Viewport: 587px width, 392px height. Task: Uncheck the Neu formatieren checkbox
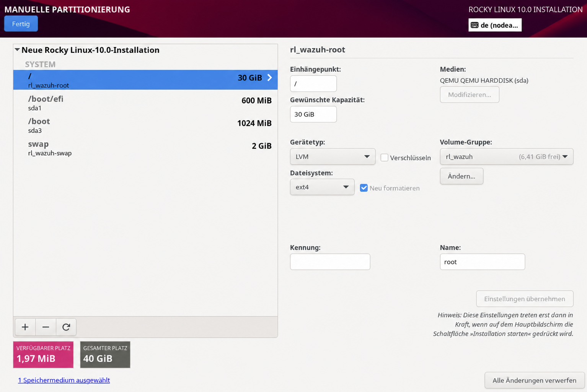tap(364, 188)
